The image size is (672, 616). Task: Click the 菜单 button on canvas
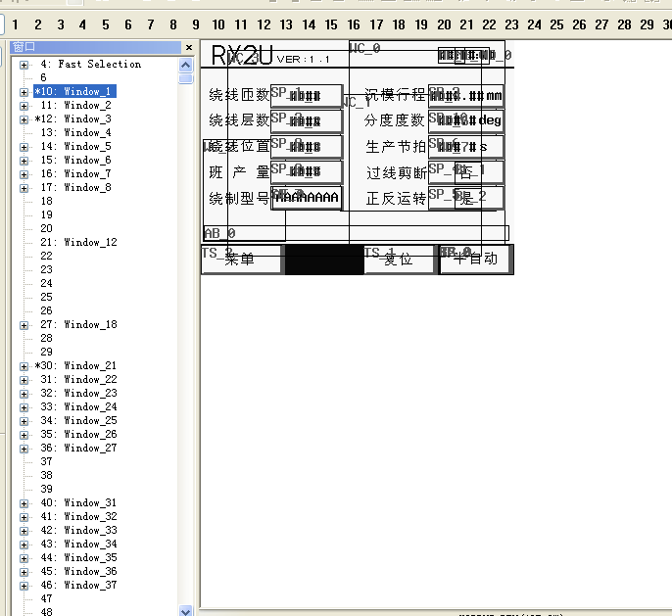pyautogui.click(x=241, y=260)
